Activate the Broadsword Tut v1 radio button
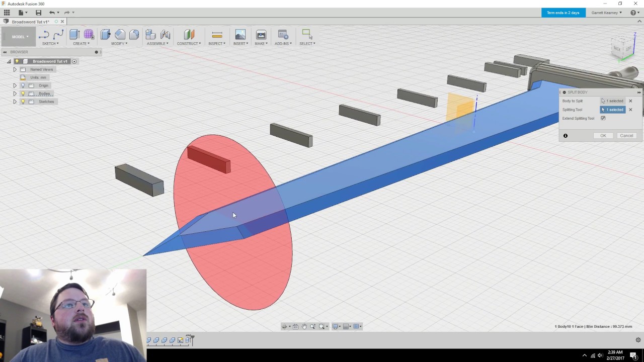This screenshot has height=362, width=644. pos(74,61)
